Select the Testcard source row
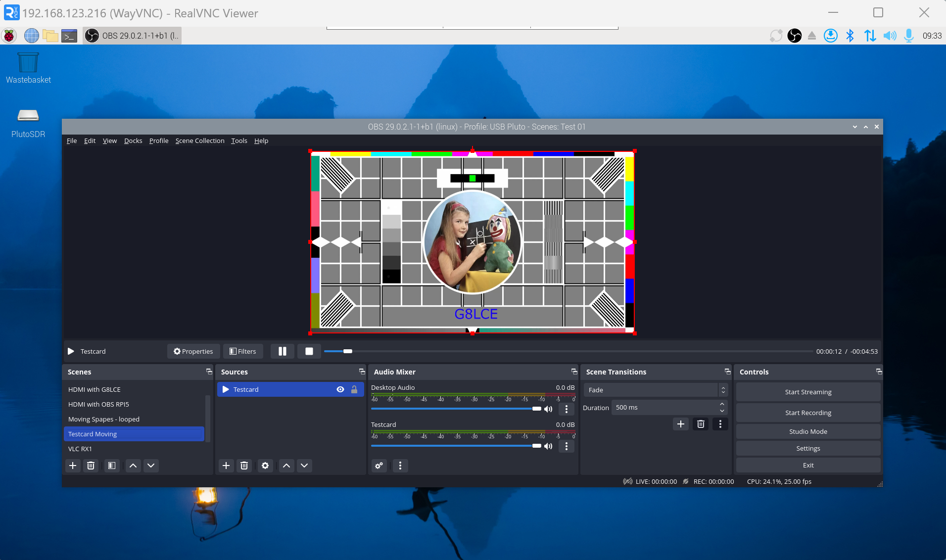The height and width of the screenshot is (560, 946). pos(290,389)
